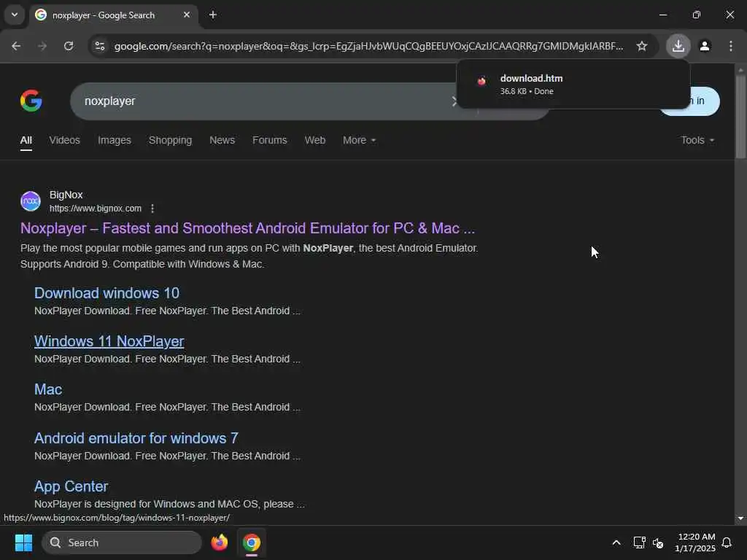Click the Windows taskbar Search box
Viewport: 747px width, 560px height.
(122, 542)
